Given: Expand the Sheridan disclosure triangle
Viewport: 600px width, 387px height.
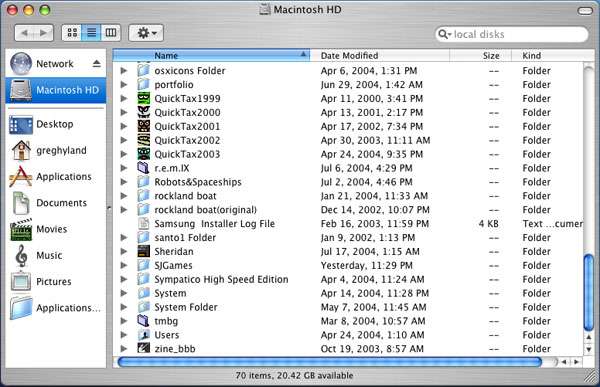Looking at the screenshot, I should point(124,251).
